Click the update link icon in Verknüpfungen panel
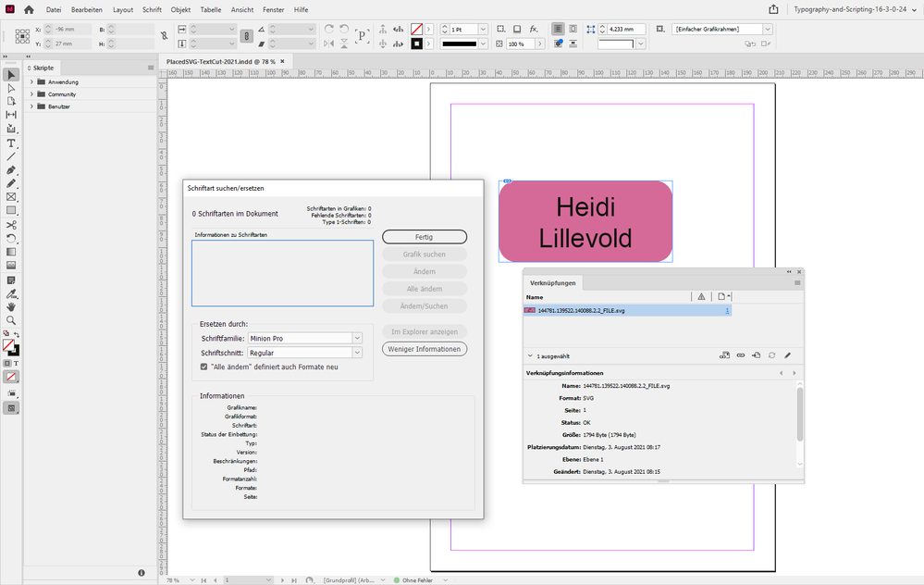This screenshot has width=924, height=585. (x=772, y=355)
